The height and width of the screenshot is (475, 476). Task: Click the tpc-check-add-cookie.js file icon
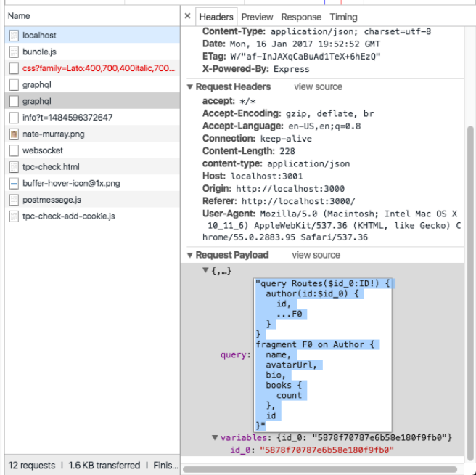(x=14, y=216)
